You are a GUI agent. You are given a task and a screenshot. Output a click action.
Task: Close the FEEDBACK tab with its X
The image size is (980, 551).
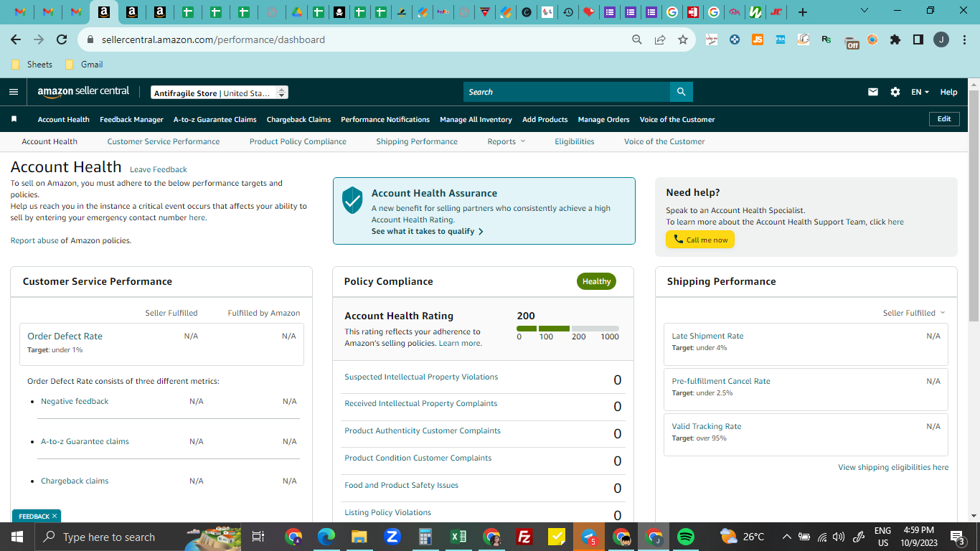[55, 516]
